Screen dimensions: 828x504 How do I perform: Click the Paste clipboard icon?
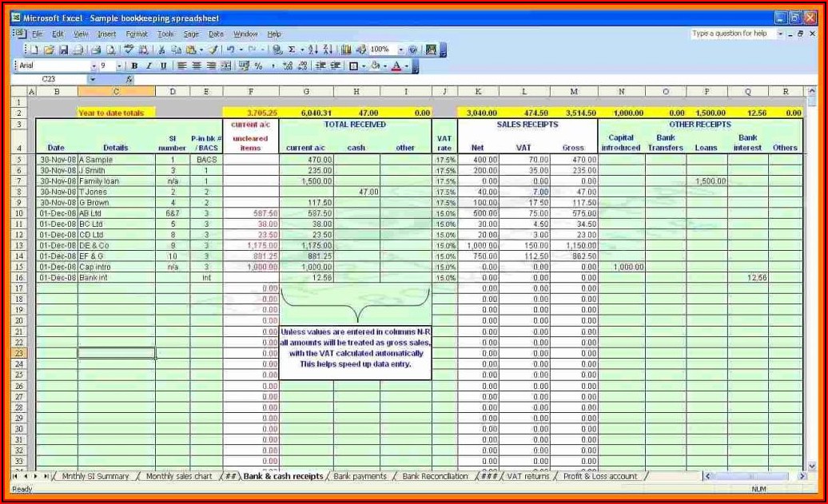tap(191, 50)
